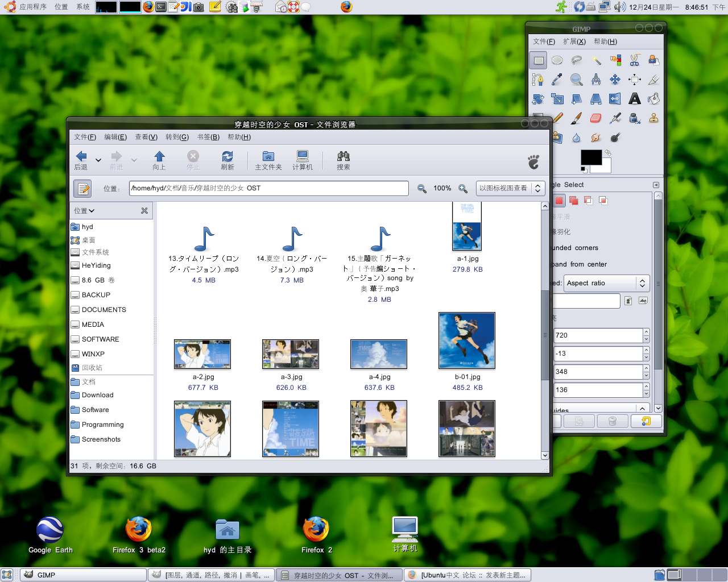Select GIMP Rectangle Select tool
This screenshot has width=728, height=582.
pos(539,60)
